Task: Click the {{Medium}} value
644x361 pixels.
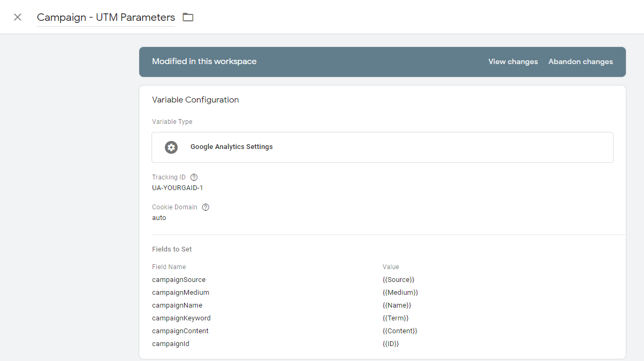Action: click(x=400, y=293)
